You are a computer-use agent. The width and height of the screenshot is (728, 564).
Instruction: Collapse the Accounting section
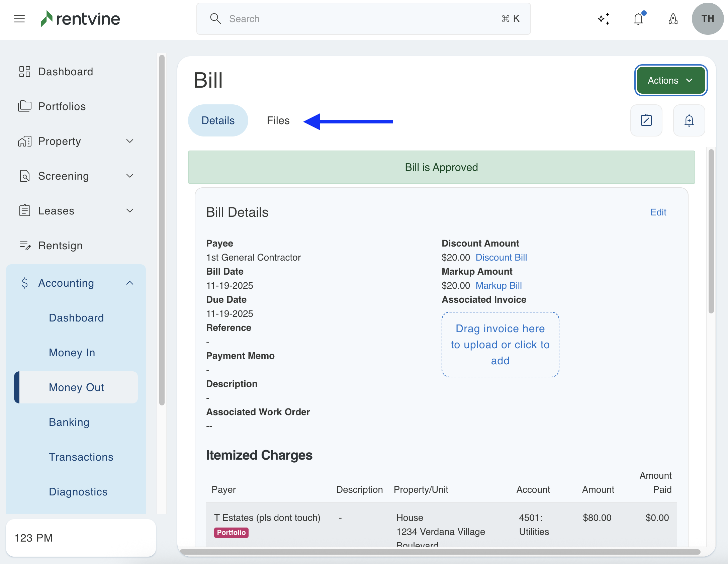[x=130, y=283]
